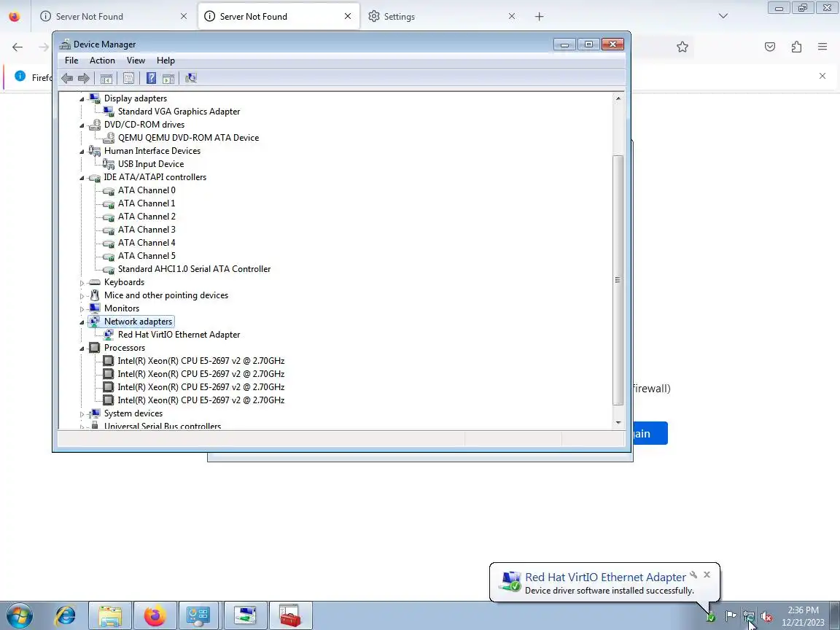Close the driver installed notification balloon

point(707,575)
